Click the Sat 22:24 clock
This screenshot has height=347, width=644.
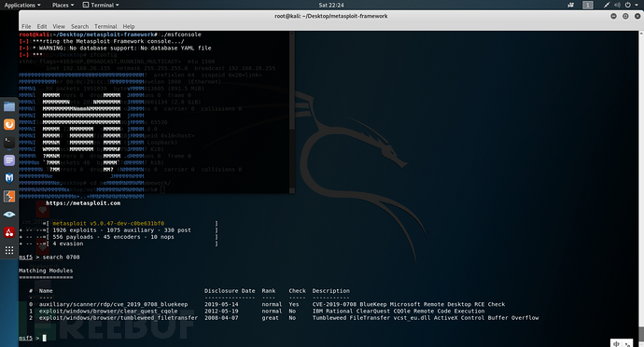[331, 5]
